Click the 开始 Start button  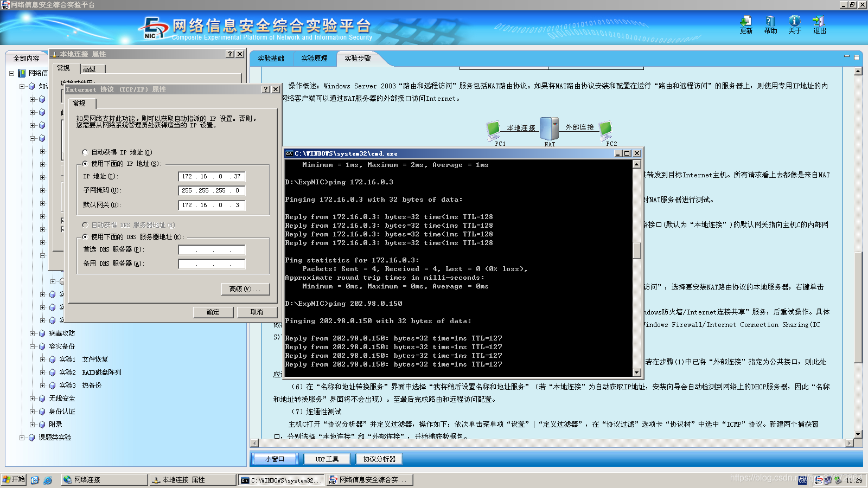pos(14,480)
